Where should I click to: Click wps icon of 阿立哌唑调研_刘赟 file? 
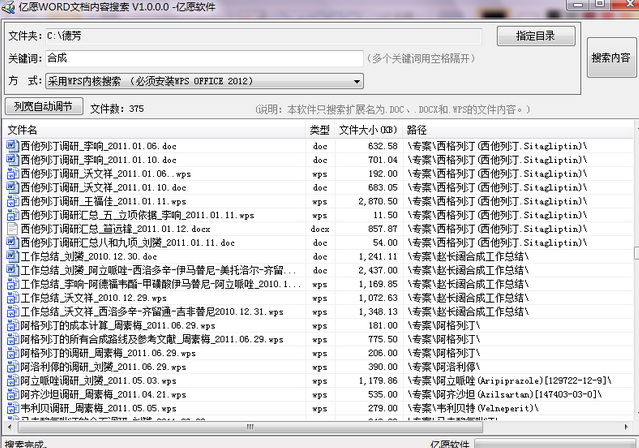(13, 381)
